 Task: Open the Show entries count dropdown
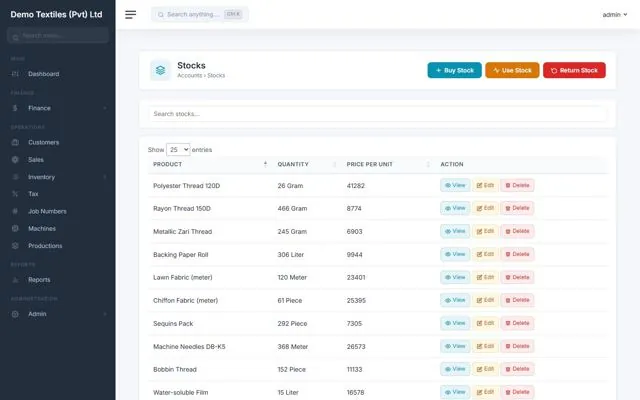pos(178,150)
